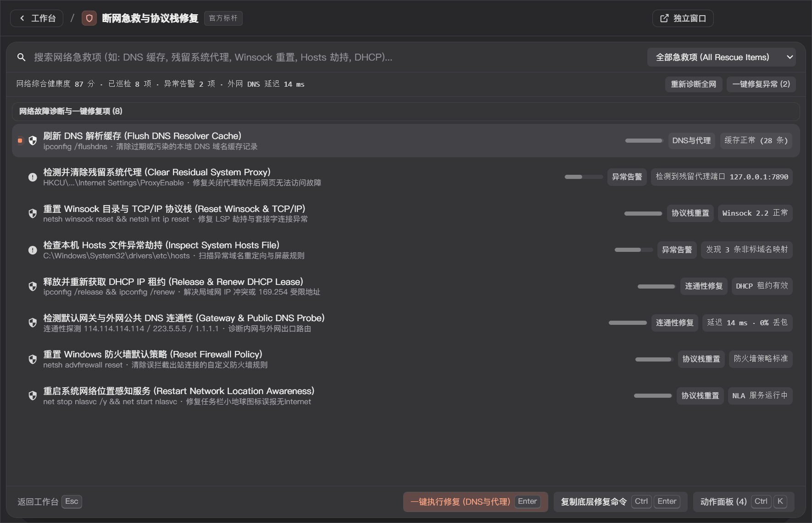Screen dimensions: 812x523
Task: Click the 异常告警 tag on the Inspect System Hosts File row
Action: (677, 250)
